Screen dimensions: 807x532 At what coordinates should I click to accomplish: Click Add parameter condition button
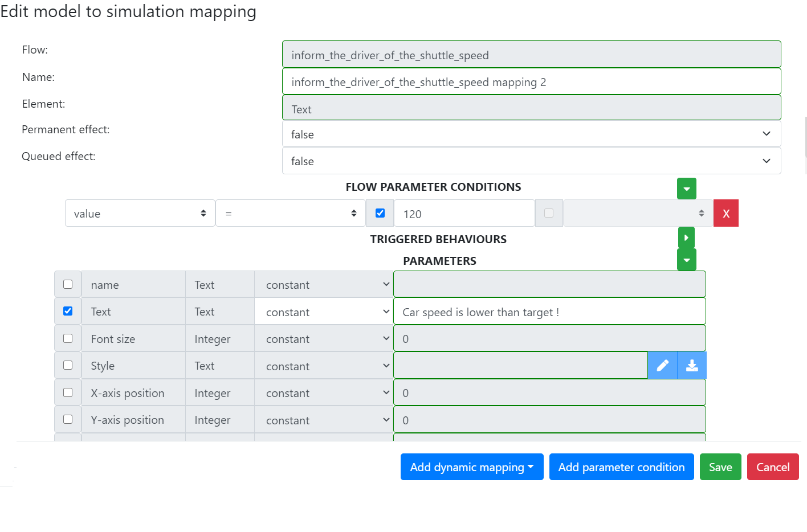(x=621, y=467)
